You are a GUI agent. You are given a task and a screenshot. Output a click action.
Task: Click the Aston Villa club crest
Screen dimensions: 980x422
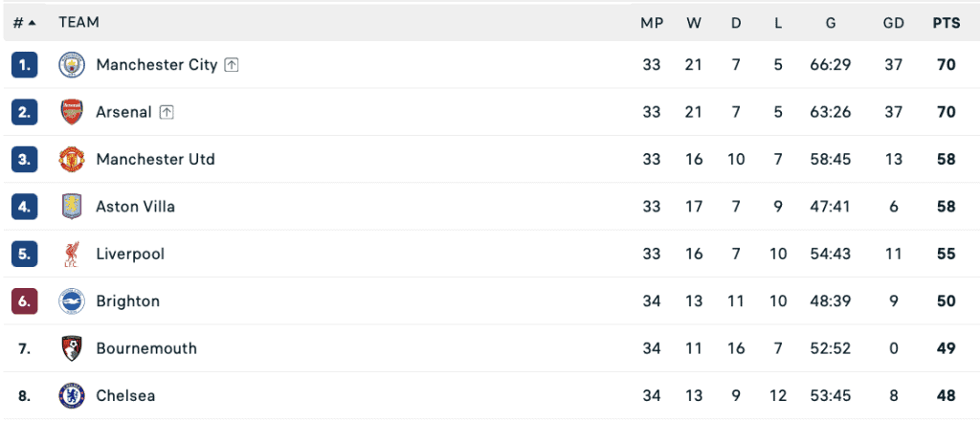pos(72,207)
